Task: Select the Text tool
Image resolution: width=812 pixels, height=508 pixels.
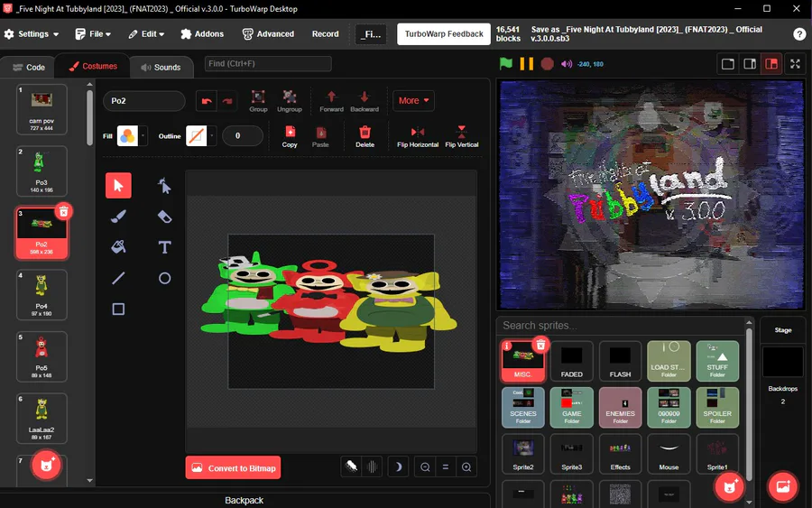Action: click(x=164, y=247)
